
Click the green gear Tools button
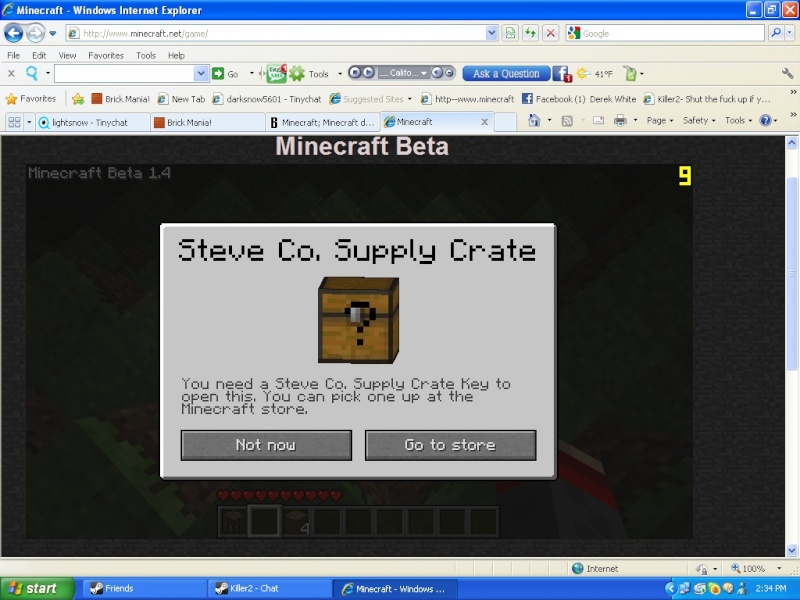tap(310, 74)
